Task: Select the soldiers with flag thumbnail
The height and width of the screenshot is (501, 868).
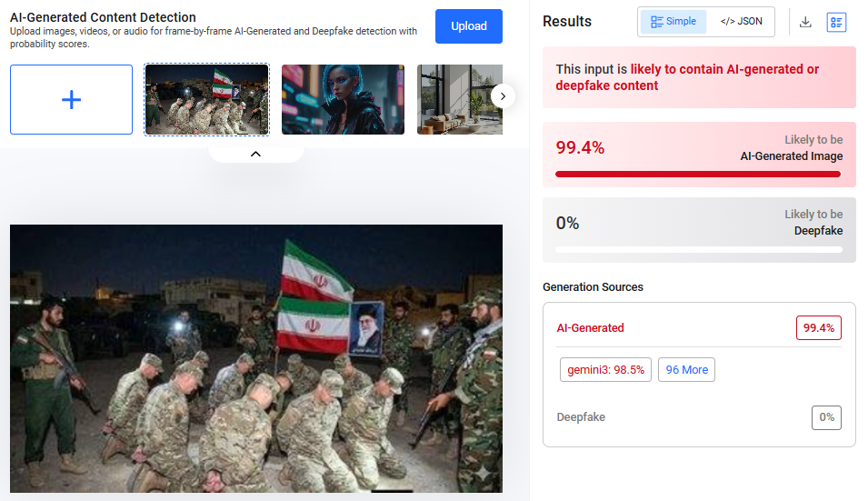Action: pyautogui.click(x=206, y=100)
